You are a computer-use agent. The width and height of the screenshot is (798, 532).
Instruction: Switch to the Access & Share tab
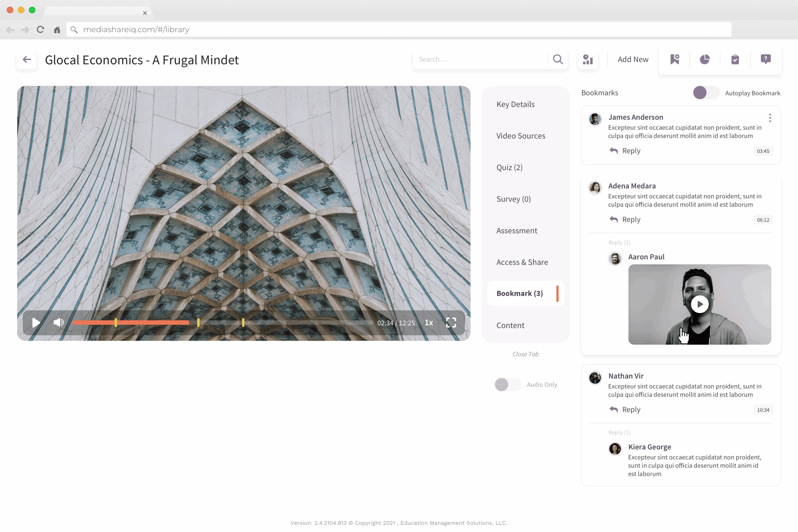(522, 262)
